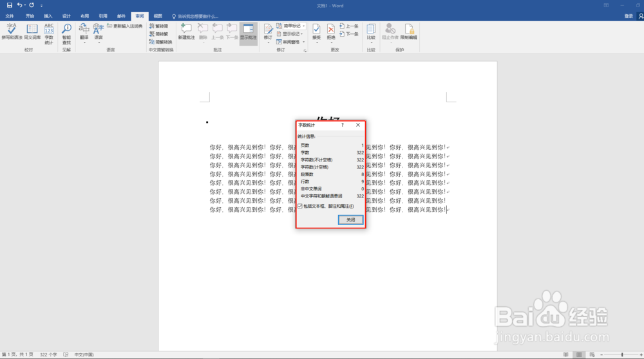644x359 pixels.
Task: Switch to print layout view icon
Action: click(579, 354)
